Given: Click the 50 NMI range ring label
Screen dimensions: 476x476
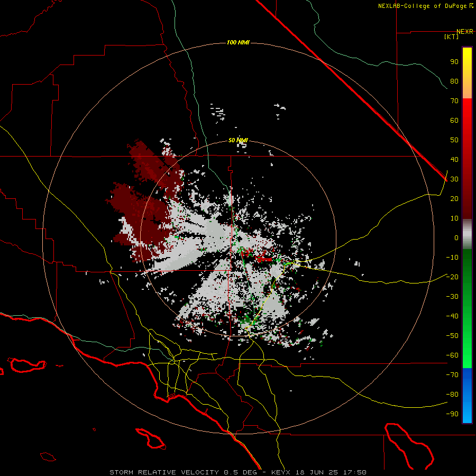Looking at the screenshot, I should tap(238, 140).
